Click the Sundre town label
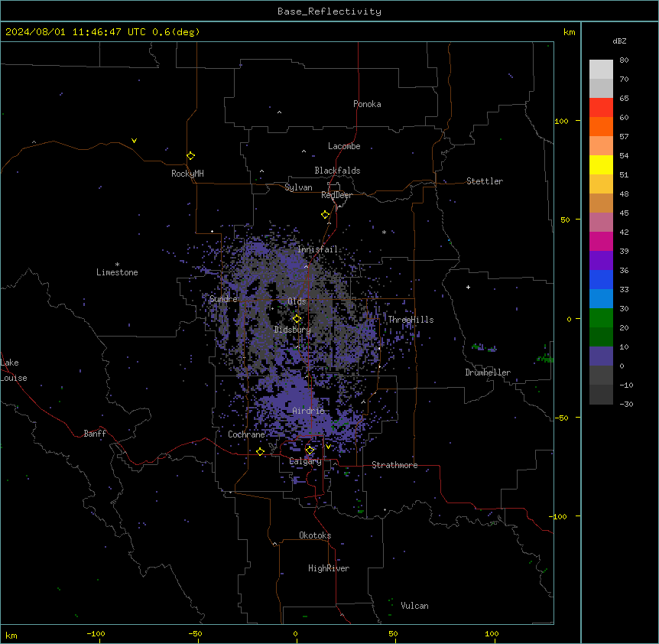The height and width of the screenshot is (644, 659). [223, 299]
